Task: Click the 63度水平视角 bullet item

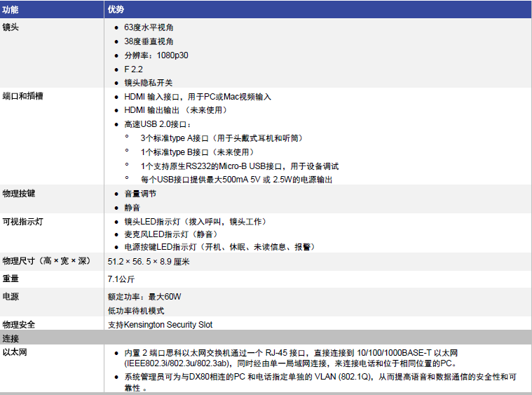Action: 149,27
